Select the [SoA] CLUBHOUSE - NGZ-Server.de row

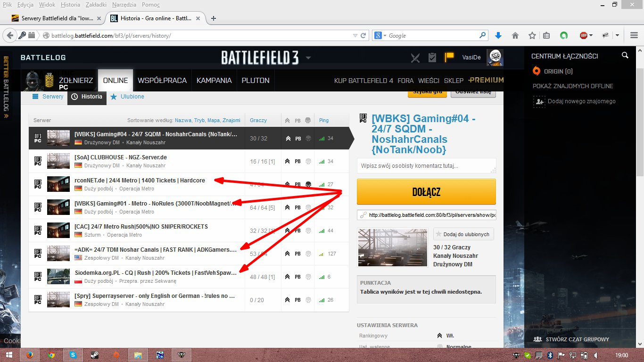coord(189,161)
